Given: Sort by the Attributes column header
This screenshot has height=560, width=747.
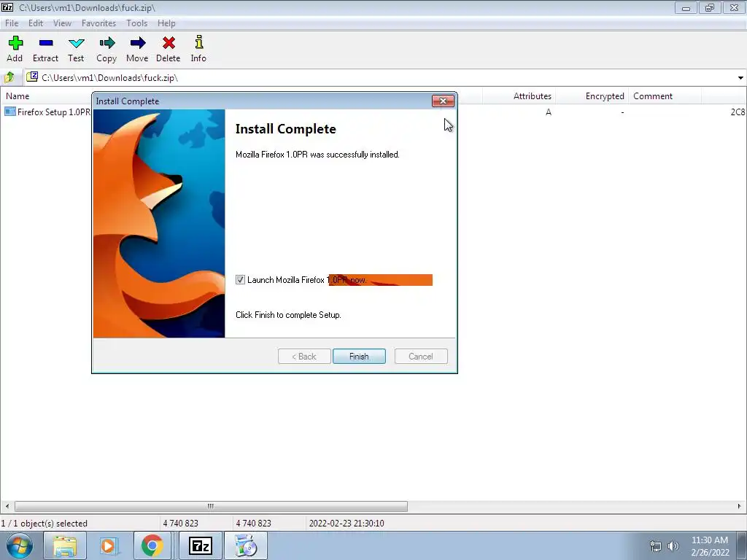Looking at the screenshot, I should [532, 96].
